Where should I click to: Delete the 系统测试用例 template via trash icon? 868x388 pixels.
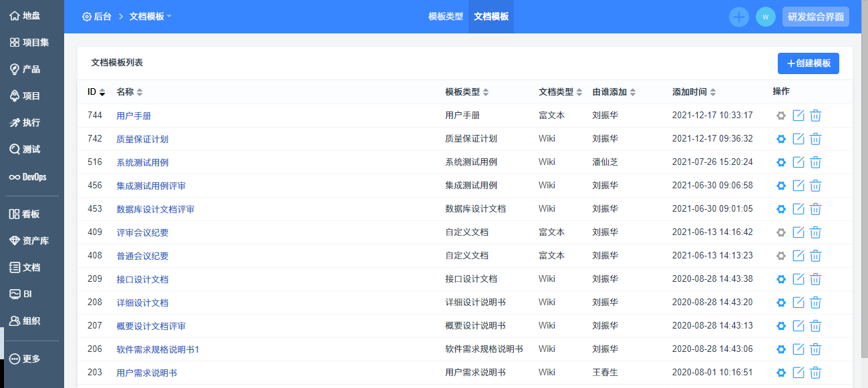(815, 162)
